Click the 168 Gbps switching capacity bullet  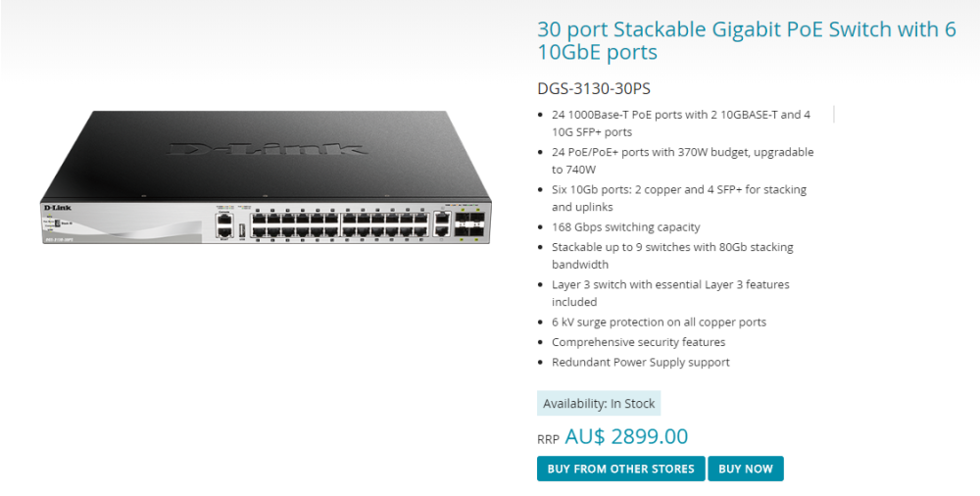pos(625,227)
